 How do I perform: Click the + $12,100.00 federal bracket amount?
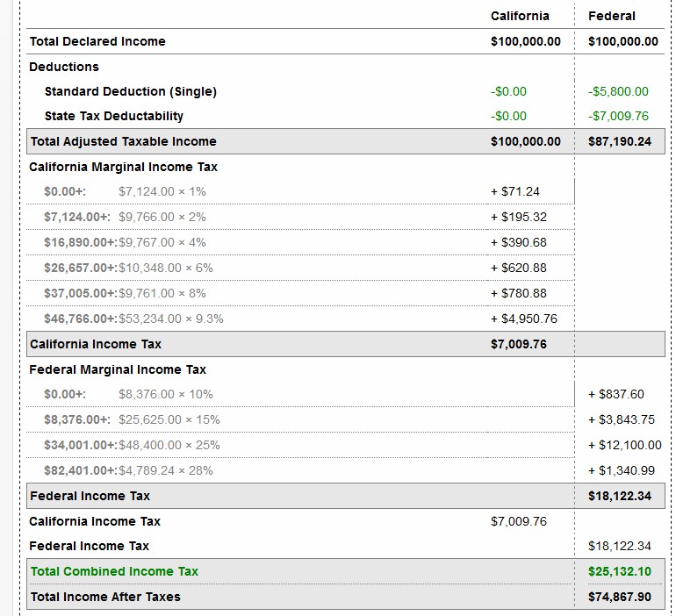pyautogui.click(x=624, y=445)
